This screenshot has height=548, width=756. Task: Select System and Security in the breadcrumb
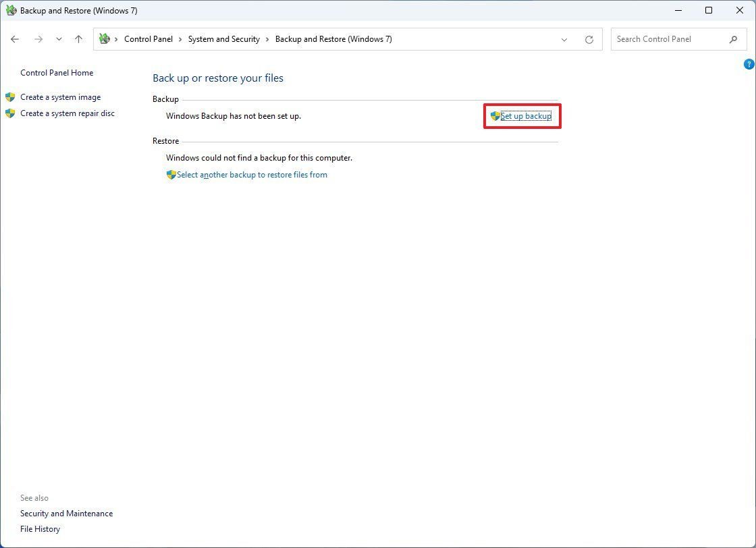pos(223,39)
